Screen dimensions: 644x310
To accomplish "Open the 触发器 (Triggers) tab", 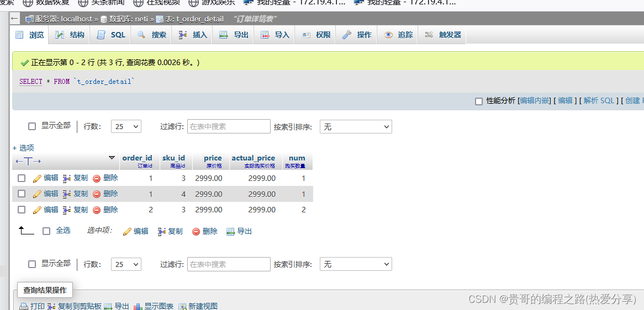I will point(443,35).
